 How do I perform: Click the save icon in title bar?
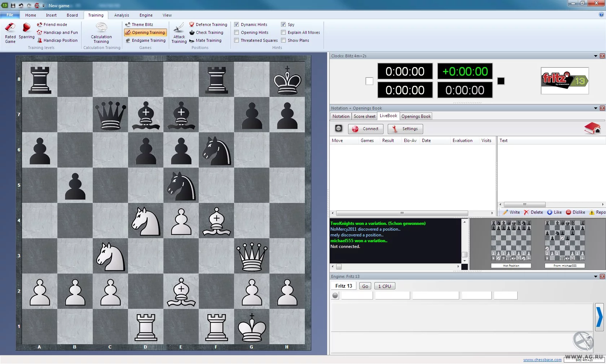point(13,5)
